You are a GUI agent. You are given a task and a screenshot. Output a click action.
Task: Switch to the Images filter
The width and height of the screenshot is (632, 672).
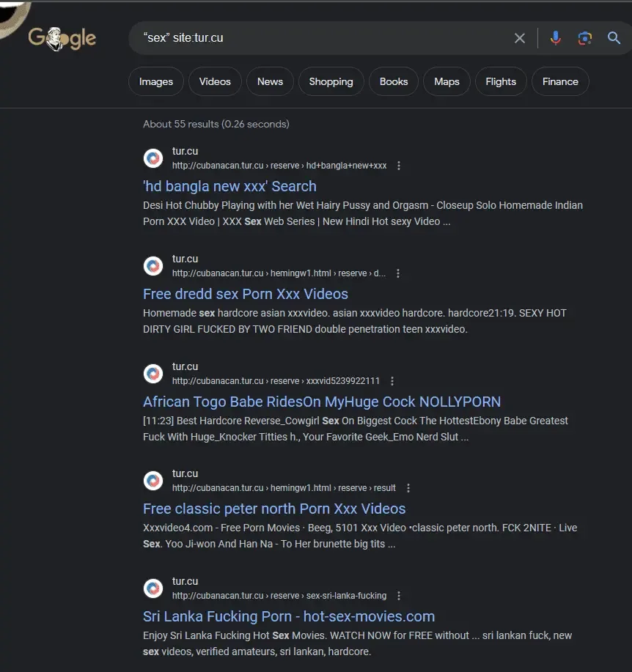point(156,81)
